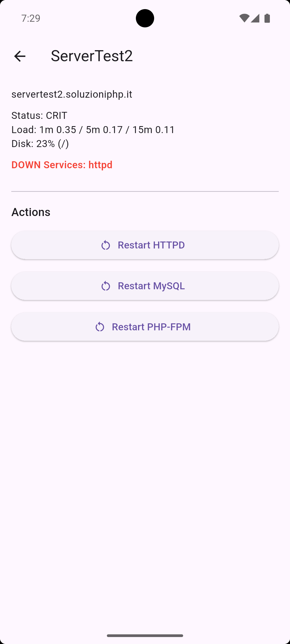The height and width of the screenshot is (644, 290).
Task: Select the servertest2.soluzioniphp.it hostname text
Action: (72, 94)
